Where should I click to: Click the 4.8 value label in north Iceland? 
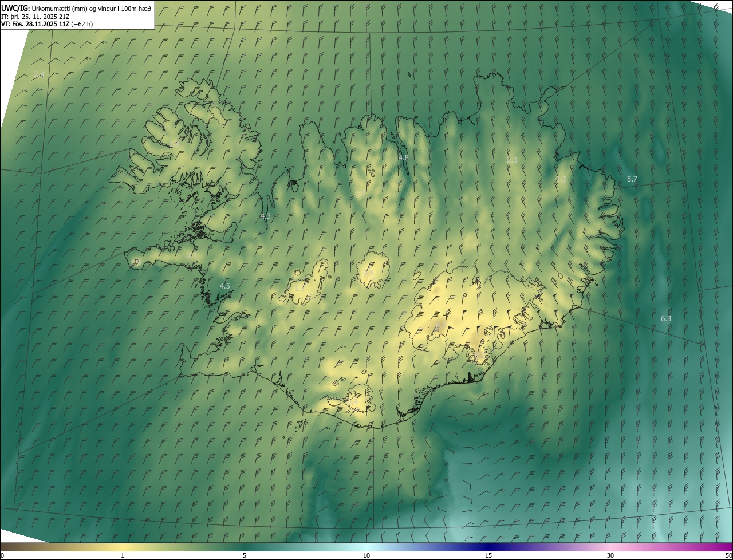pyautogui.click(x=403, y=157)
